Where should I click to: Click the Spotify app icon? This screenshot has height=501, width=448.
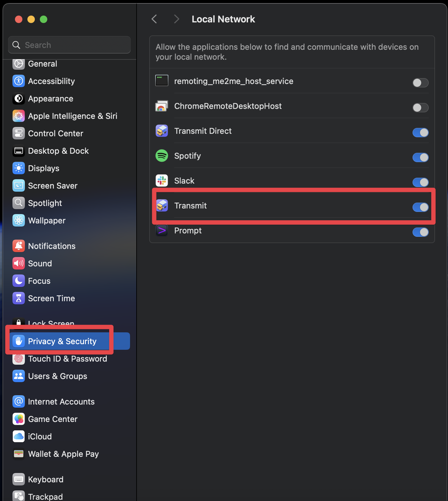(x=162, y=156)
